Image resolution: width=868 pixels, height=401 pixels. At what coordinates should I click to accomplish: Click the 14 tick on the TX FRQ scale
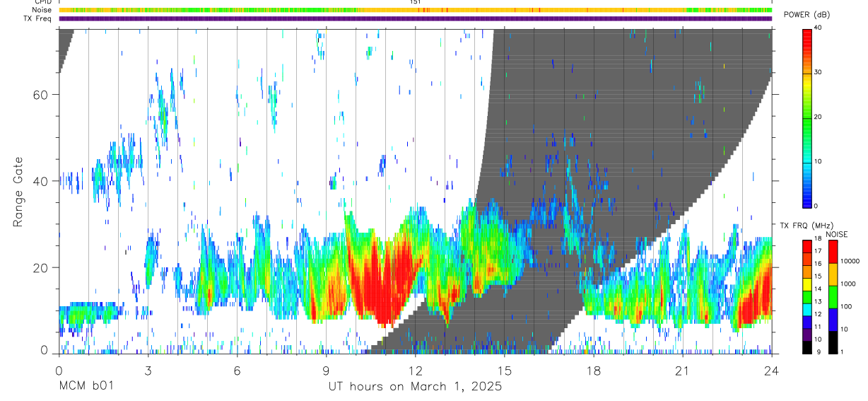(x=819, y=289)
